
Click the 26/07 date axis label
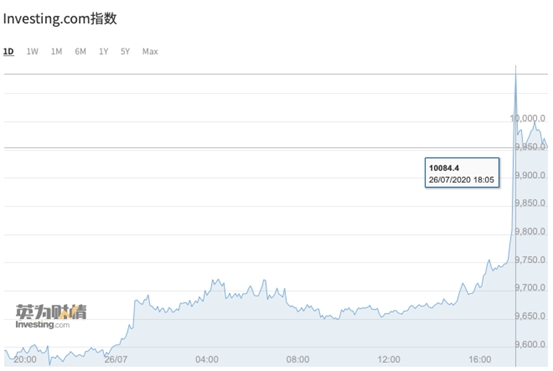point(116,359)
